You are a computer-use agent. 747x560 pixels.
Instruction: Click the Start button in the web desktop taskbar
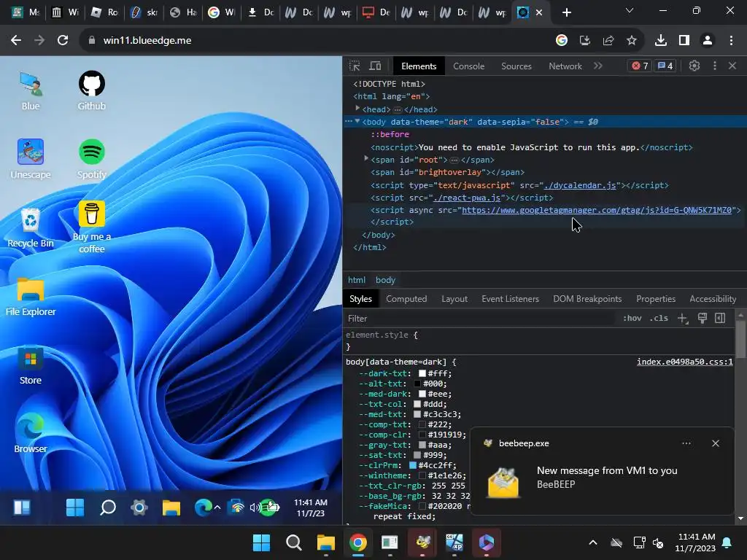(x=75, y=507)
